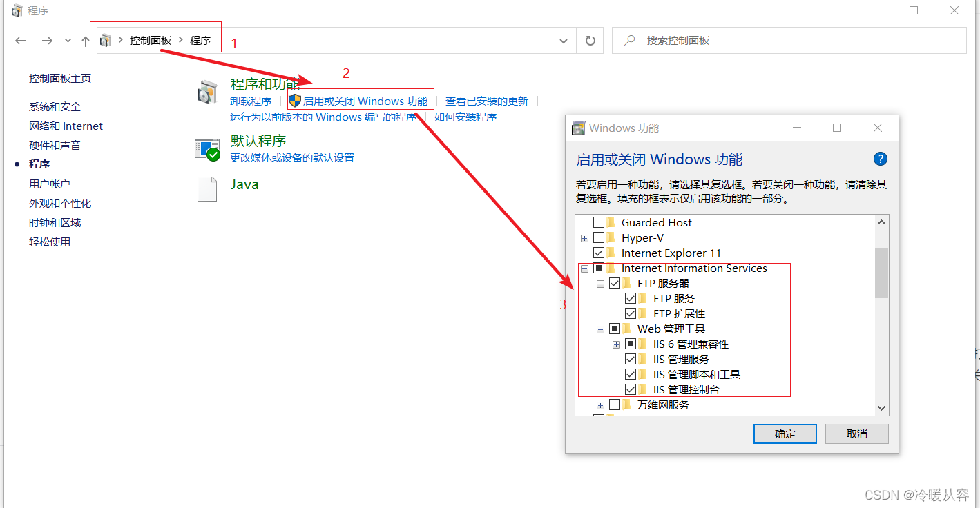The height and width of the screenshot is (508, 980).
Task: Collapse the Web 管理工具 node
Action: click(x=600, y=329)
